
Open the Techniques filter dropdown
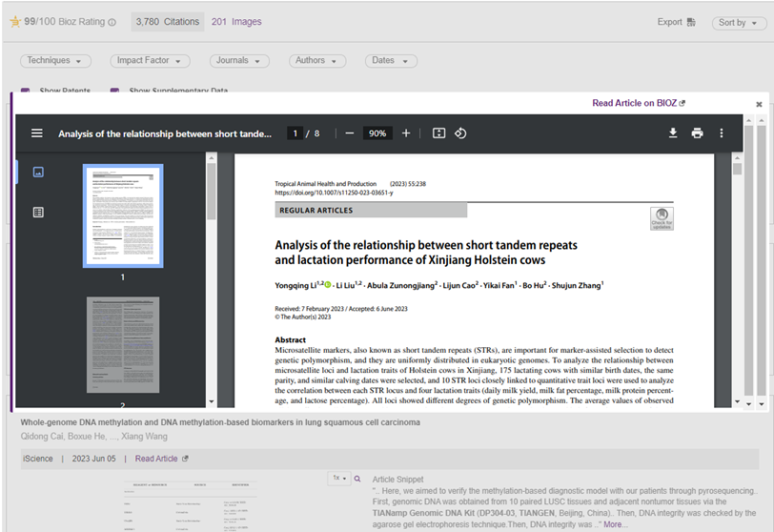(x=56, y=61)
